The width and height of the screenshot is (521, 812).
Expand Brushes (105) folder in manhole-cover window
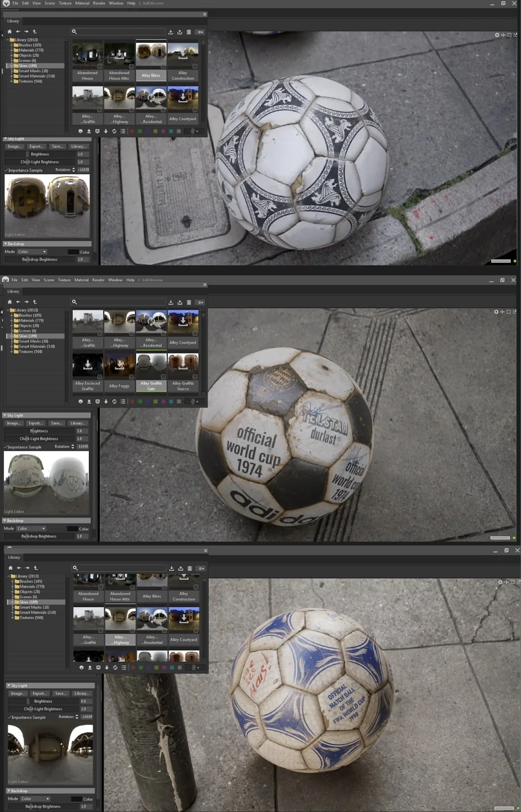12,45
